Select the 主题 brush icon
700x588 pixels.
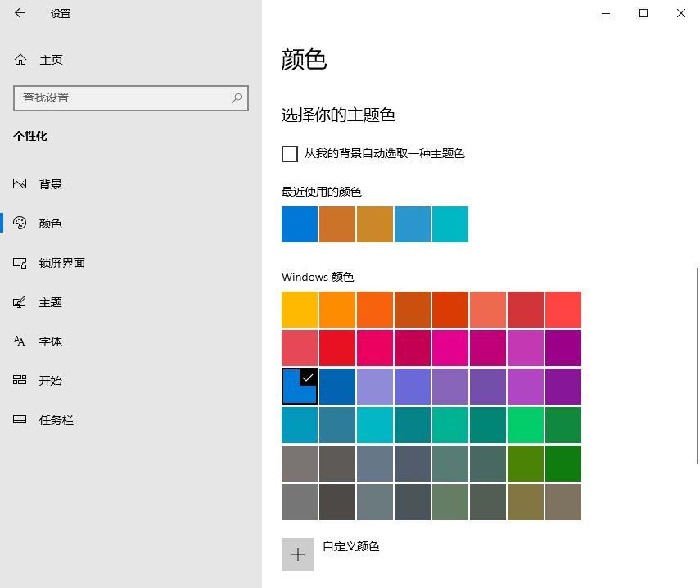point(20,302)
